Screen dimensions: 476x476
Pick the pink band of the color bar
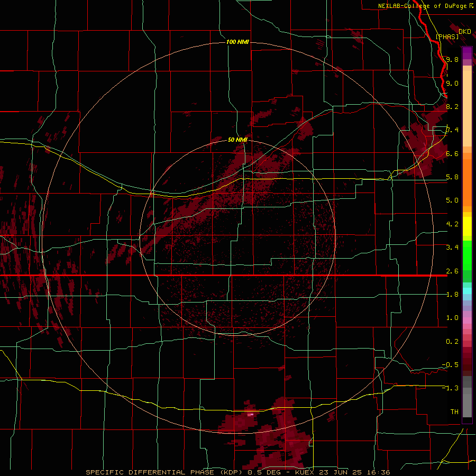(467, 321)
